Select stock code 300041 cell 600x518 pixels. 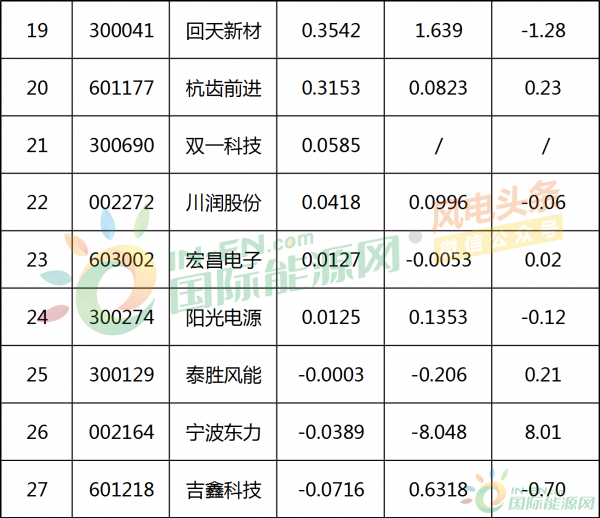(122, 31)
